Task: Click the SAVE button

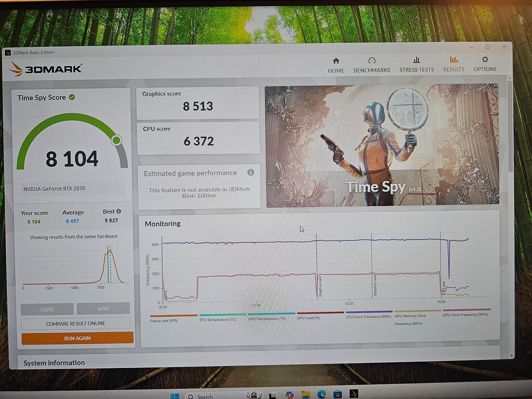Action: [103, 308]
